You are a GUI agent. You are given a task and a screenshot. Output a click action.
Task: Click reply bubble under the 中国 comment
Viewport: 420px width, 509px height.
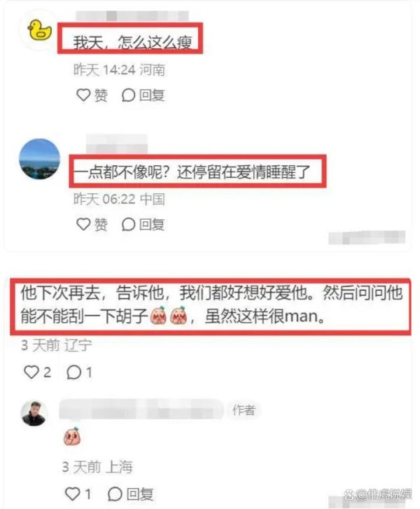(x=128, y=224)
